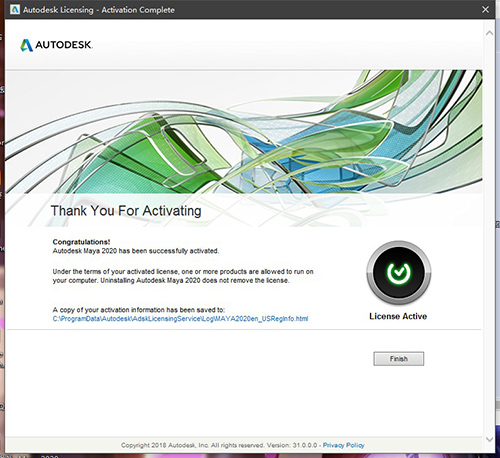Image resolution: width=500 pixels, height=458 pixels.
Task: Close the Autodesk Licensing dialog
Action: [x=485, y=10]
